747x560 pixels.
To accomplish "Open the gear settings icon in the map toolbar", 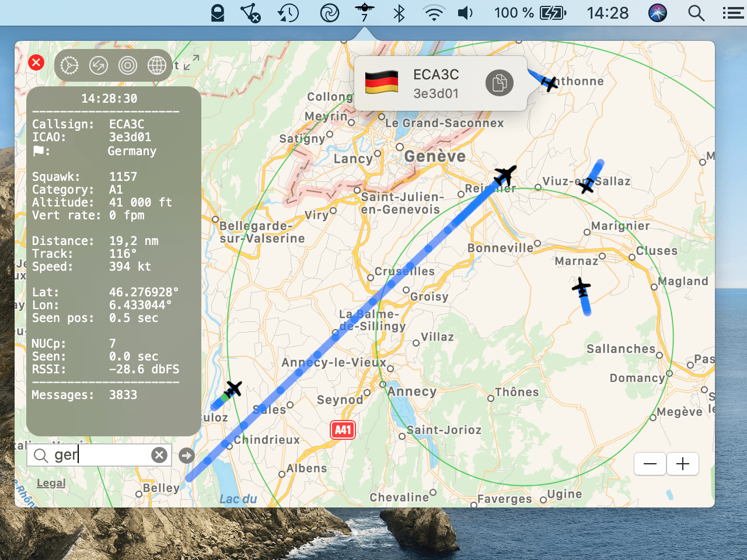I will click(69, 65).
